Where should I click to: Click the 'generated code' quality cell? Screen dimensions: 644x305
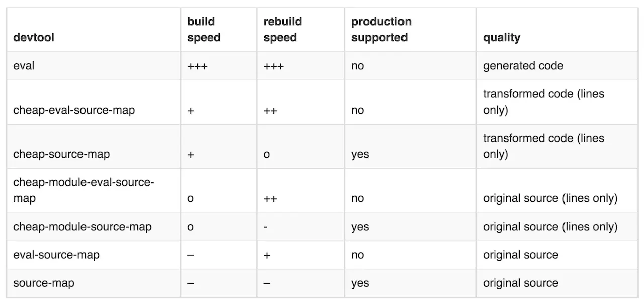click(x=523, y=66)
